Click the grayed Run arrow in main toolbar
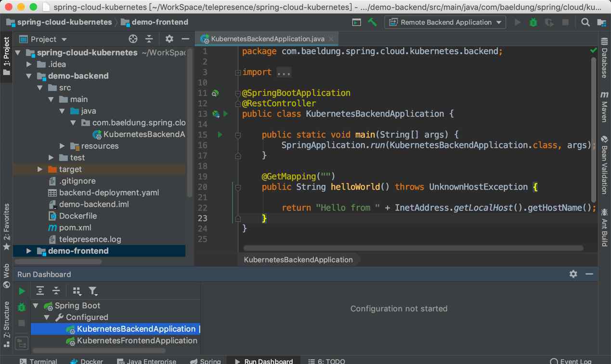Viewport: 611px width, 364px height. tap(518, 22)
